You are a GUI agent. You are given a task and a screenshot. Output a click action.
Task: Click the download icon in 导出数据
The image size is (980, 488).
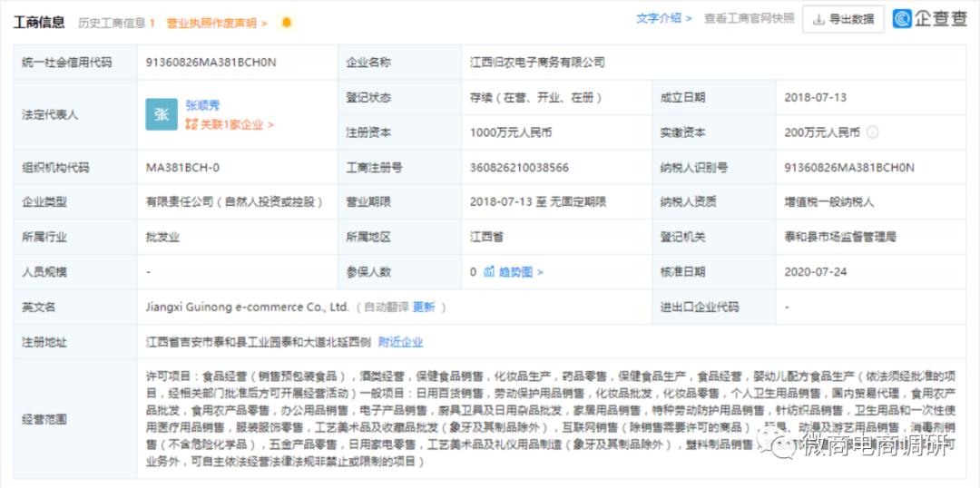point(818,19)
